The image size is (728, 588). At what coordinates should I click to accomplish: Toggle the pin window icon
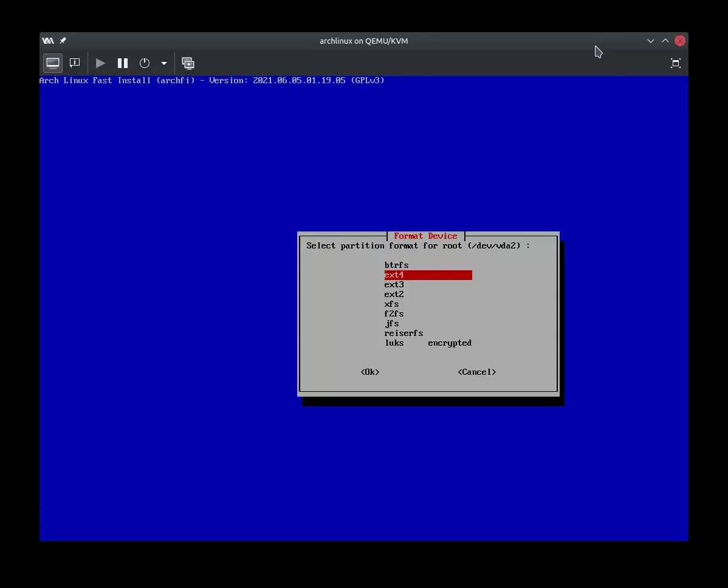(x=63, y=41)
